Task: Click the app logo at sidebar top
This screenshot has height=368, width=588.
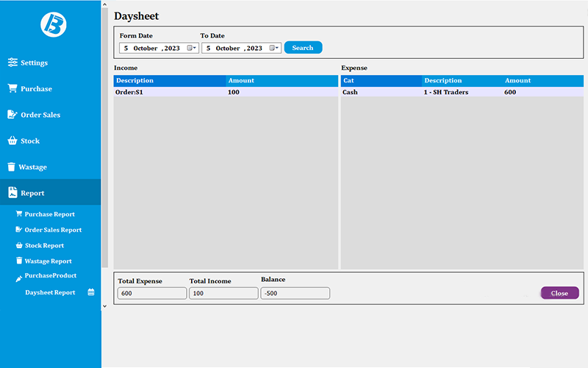Action: click(54, 25)
